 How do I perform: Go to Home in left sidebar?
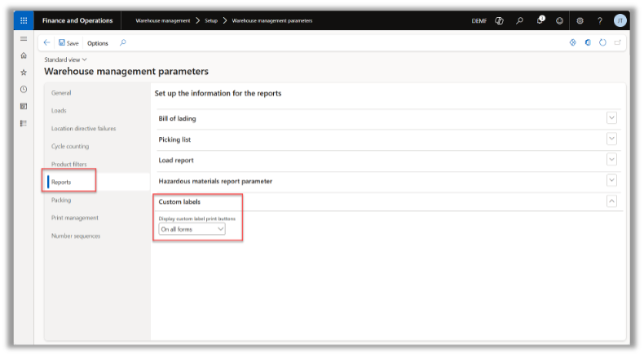point(24,55)
